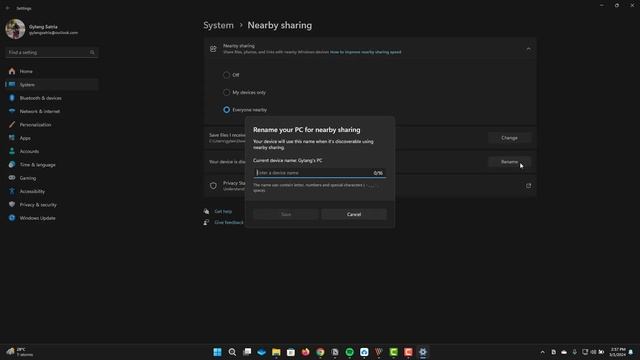Click the Gaming controller icon
This screenshot has height=360, width=640.
click(x=12, y=178)
